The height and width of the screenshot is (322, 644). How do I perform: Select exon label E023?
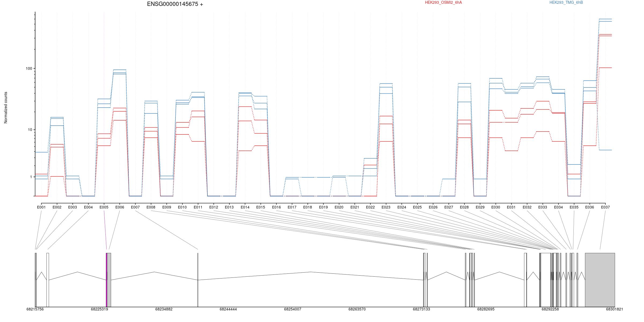pos(386,207)
